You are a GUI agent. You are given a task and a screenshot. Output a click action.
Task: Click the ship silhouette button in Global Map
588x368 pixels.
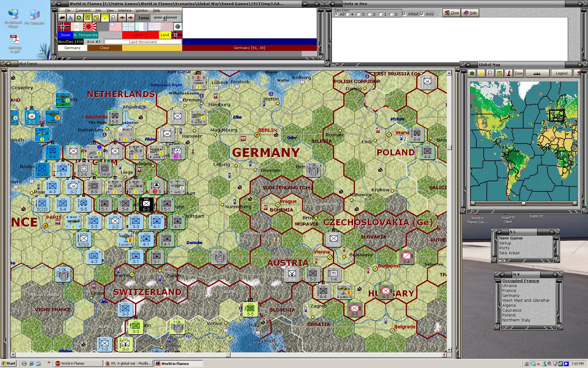click(537, 73)
